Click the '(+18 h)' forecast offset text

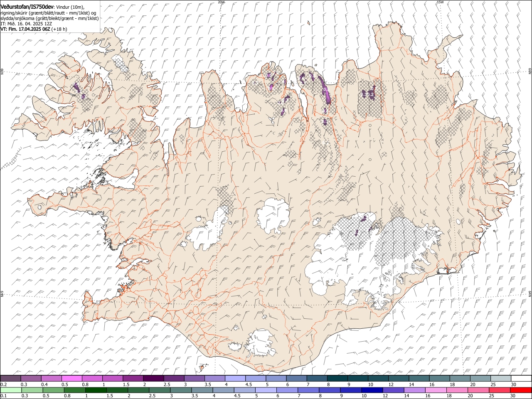click(59, 29)
